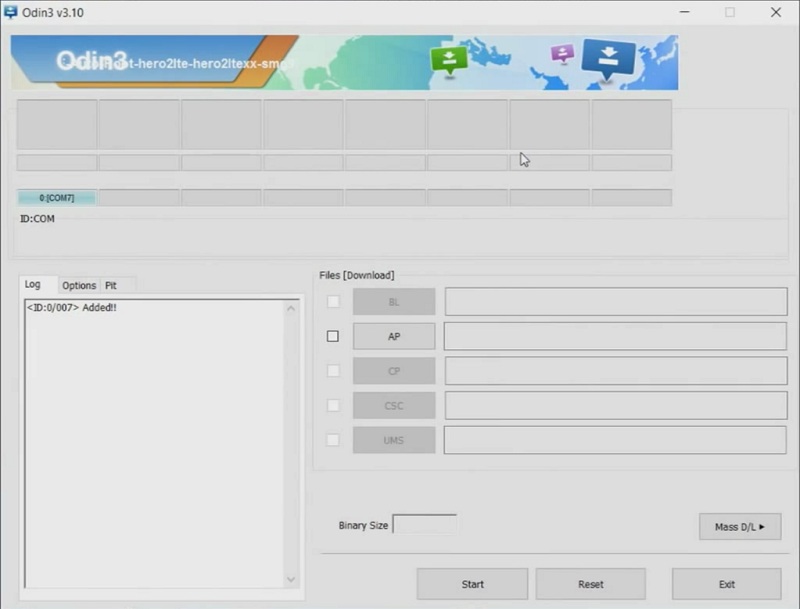Click the Odin3 logo in banner
This screenshot has width=800, height=609.
(91, 61)
